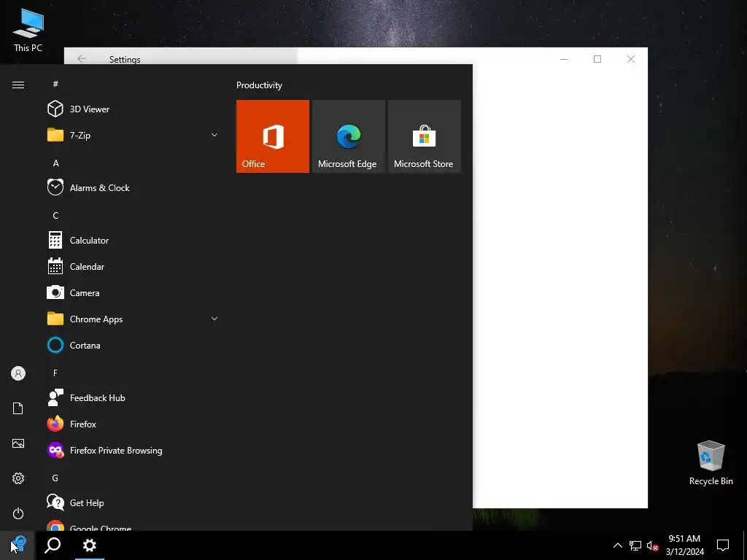Select the Productivity group header
This screenshot has width=747, height=560.
259,85
